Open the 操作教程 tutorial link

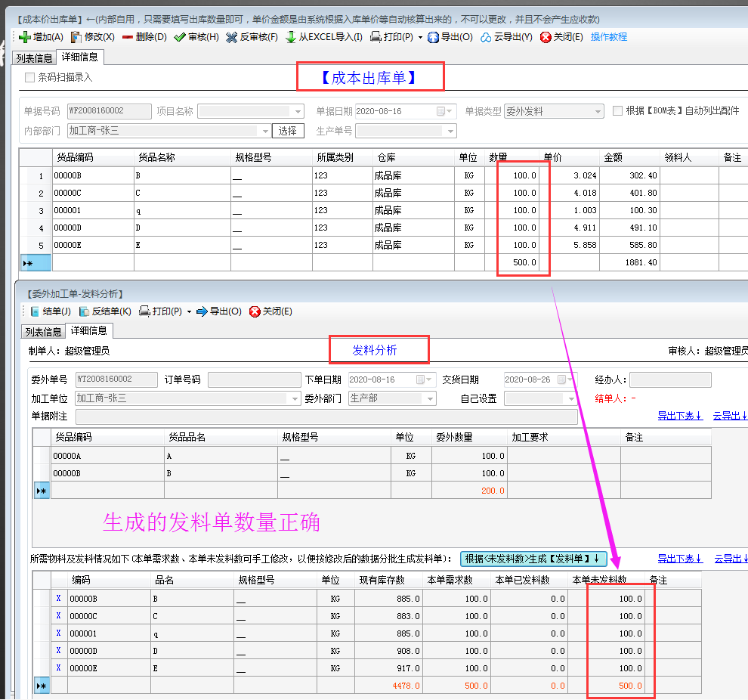[x=609, y=37]
